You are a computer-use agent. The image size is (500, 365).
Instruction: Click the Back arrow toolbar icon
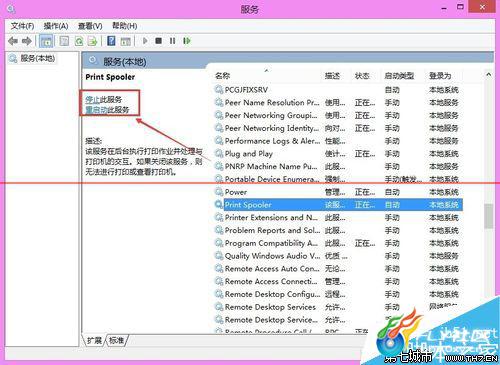pyautogui.click(x=13, y=41)
